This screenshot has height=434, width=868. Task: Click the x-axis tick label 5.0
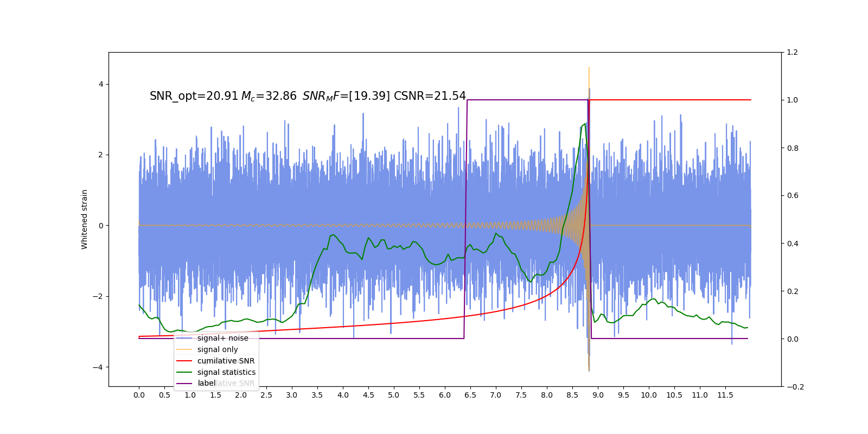point(394,395)
